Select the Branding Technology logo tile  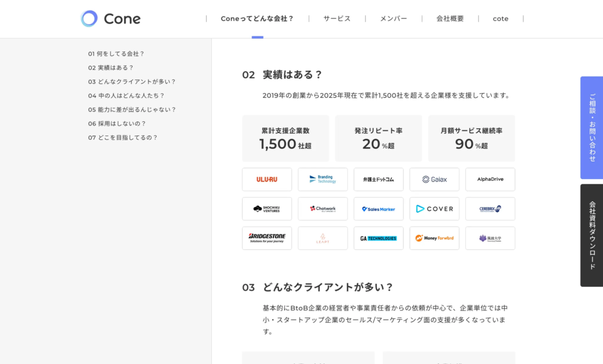coord(323,180)
